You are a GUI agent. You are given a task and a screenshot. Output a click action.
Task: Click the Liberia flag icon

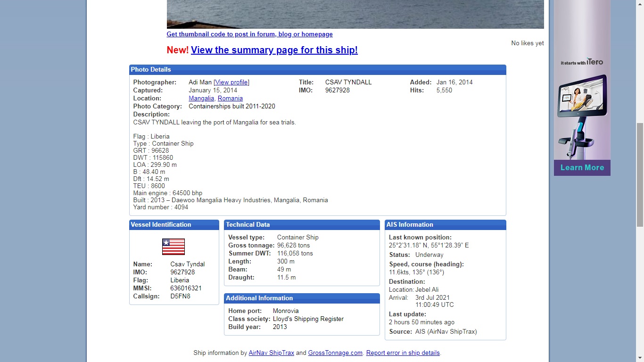pos(173,247)
